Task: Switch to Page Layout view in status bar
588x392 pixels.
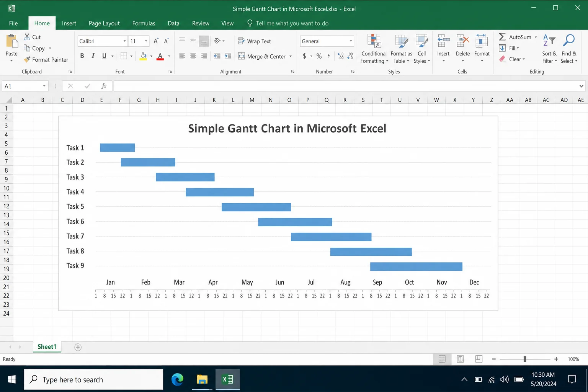Action: pyautogui.click(x=461, y=359)
